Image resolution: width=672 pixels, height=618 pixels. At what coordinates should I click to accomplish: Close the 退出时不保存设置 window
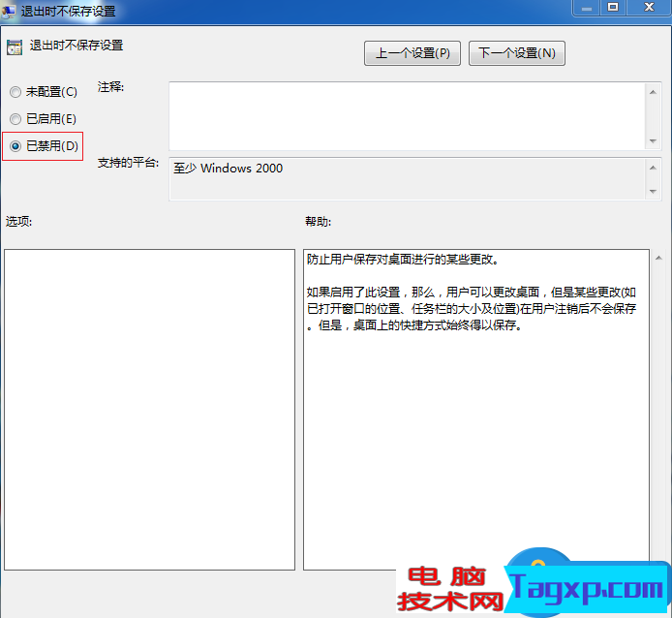649,8
